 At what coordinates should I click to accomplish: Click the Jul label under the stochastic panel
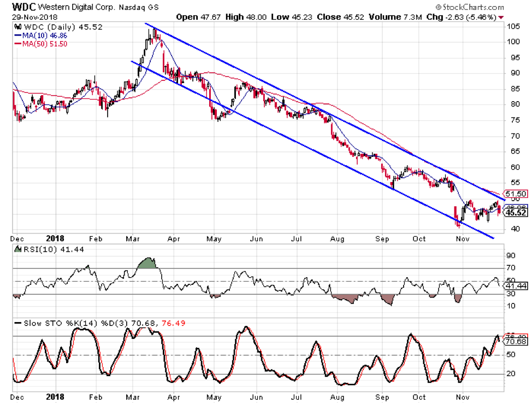[x=297, y=397]
